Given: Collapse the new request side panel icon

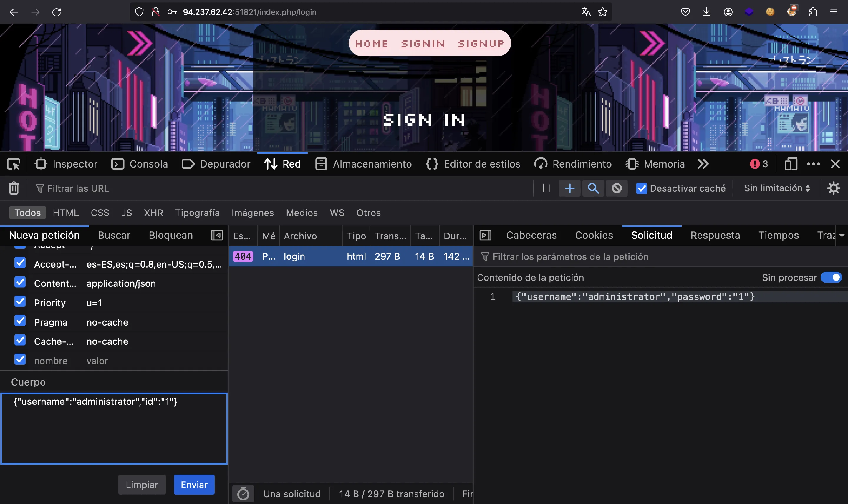Looking at the screenshot, I should pos(217,235).
